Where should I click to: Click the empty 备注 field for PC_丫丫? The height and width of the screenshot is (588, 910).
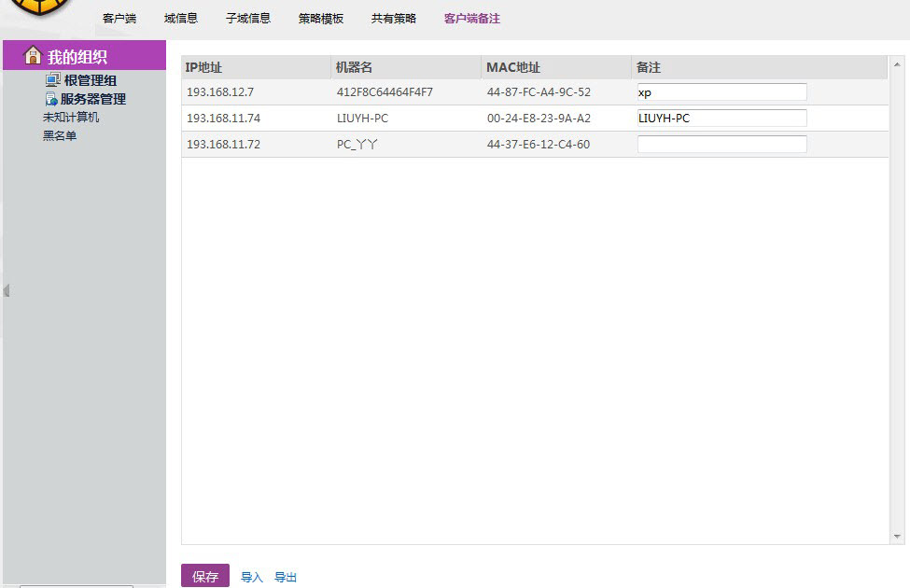click(x=721, y=145)
